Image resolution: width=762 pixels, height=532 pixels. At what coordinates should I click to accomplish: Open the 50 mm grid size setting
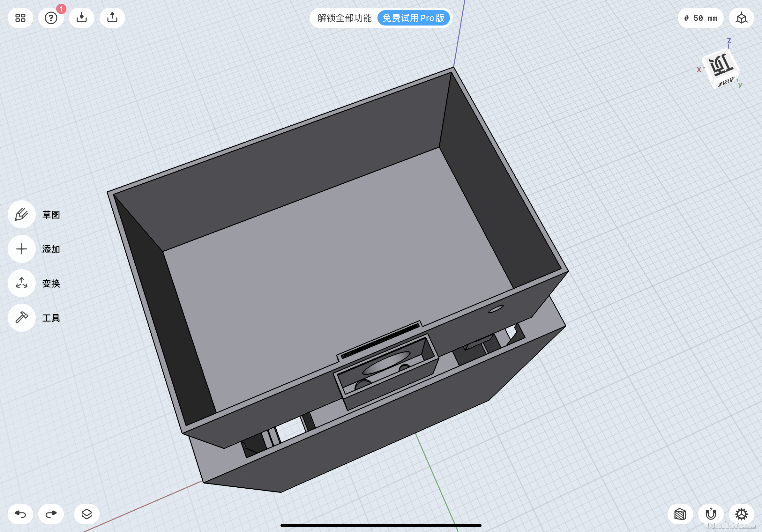[x=700, y=18]
